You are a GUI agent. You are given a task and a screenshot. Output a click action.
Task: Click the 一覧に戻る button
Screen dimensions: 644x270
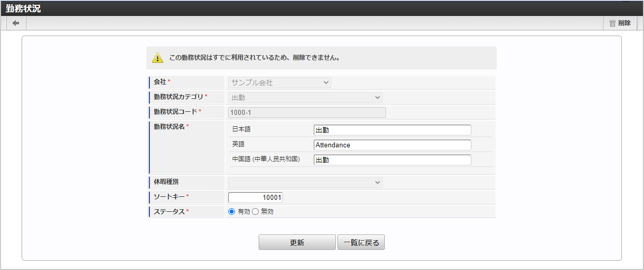click(x=361, y=243)
